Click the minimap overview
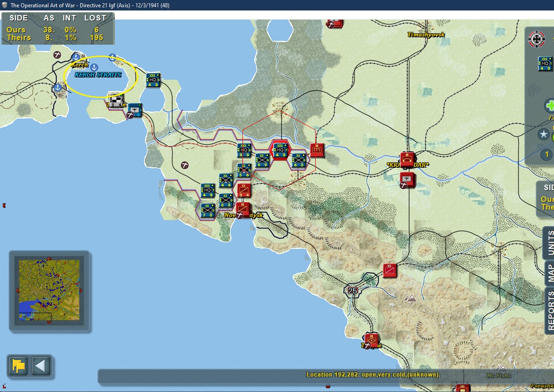Image resolution: width=554 pixels, height=392 pixels. pyautogui.click(x=49, y=290)
